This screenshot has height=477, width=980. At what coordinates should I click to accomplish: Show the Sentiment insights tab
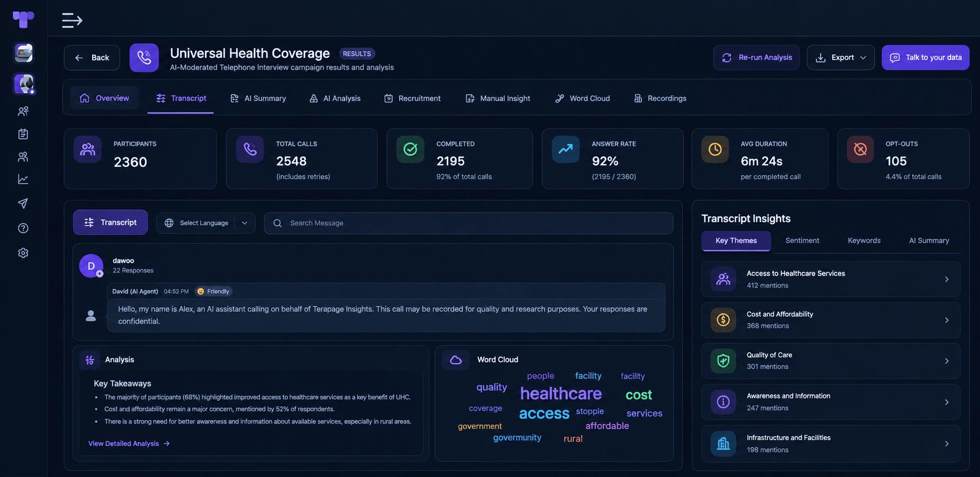click(x=802, y=240)
